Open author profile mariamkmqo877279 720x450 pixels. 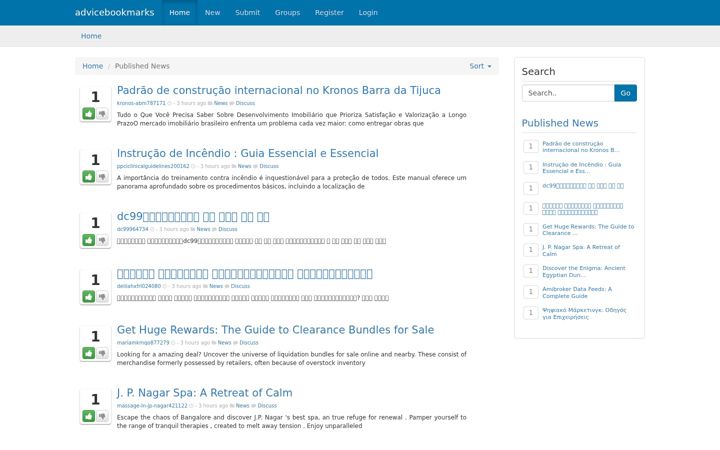[x=143, y=343]
